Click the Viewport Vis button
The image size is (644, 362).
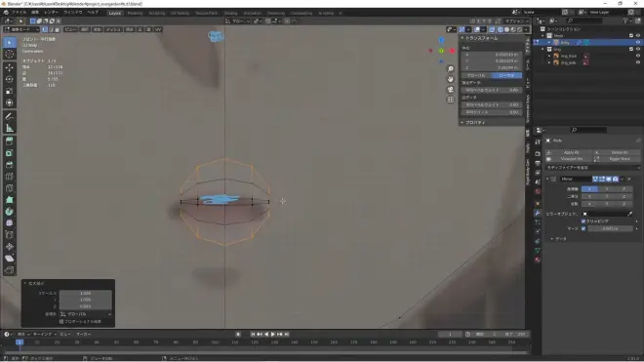tap(568, 159)
